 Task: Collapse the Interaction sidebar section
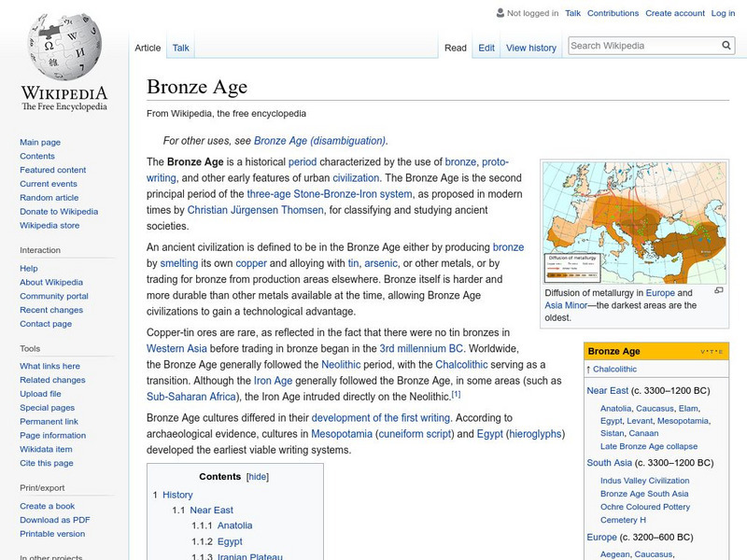coord(40,250)
